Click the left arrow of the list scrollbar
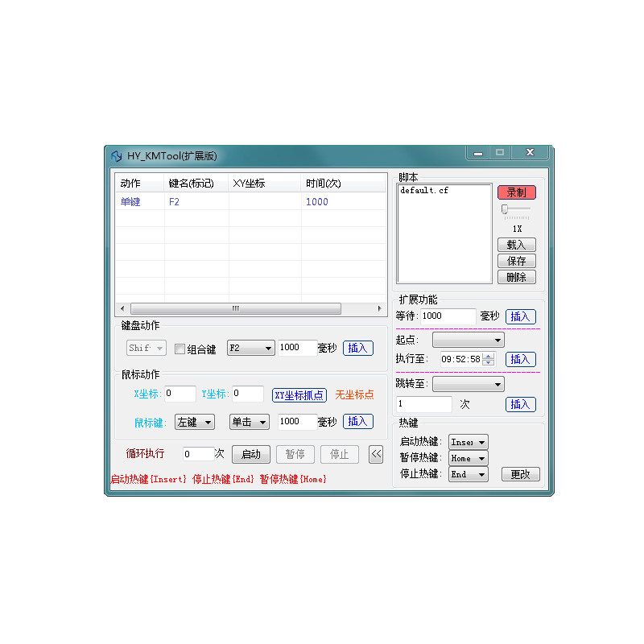The width and height of the screenshot is (644, 644). pos(122,308)
